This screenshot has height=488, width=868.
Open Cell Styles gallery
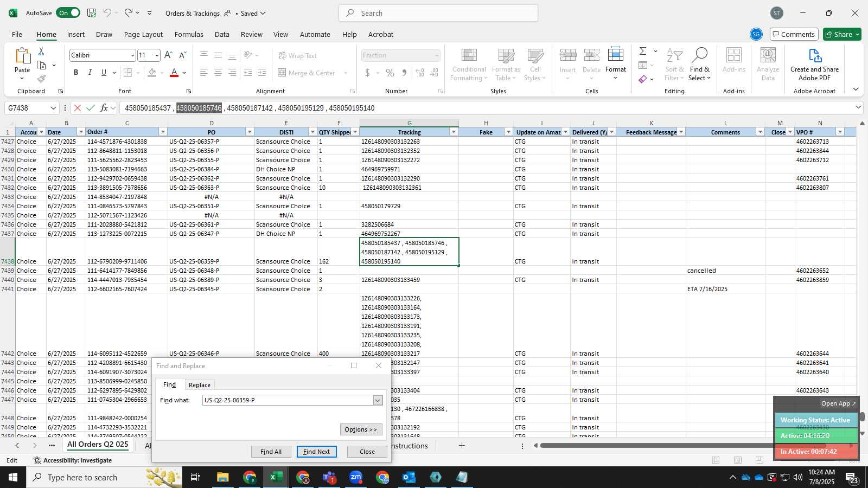pos(535,65)
